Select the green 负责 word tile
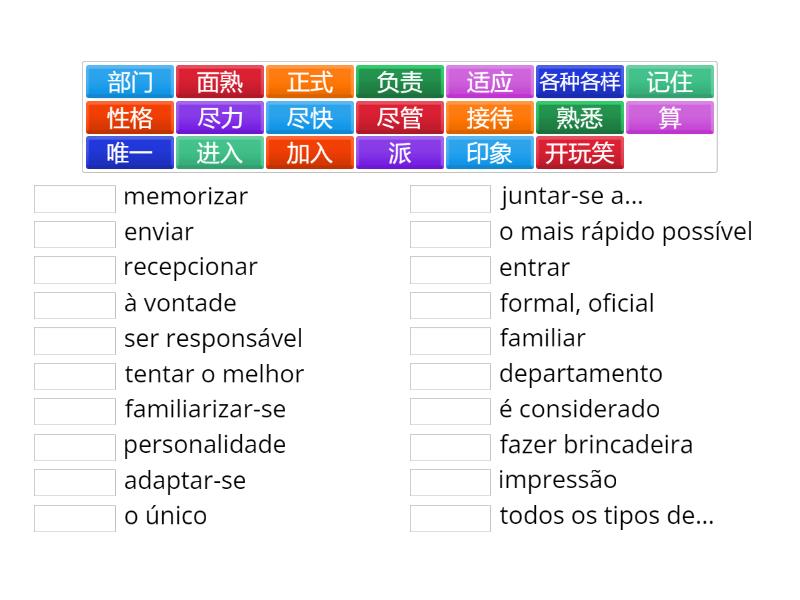Screen dimensions: 800x600 pyautogui.click(x=400, y=82)
